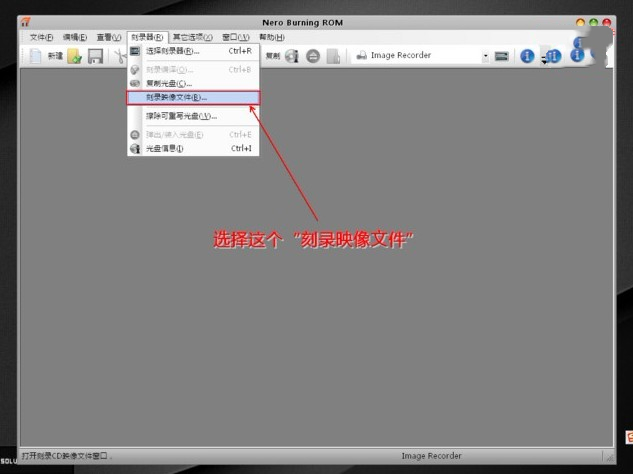Open the 文件(F) menu
This screenshot has height=474, width=633.
pyautogui.click(x=42, y=37)
